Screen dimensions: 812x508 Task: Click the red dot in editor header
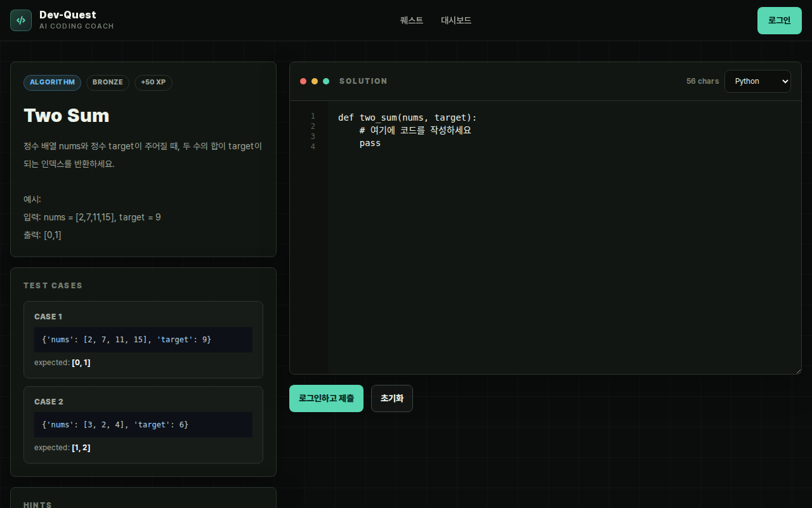tap(303, 81)
